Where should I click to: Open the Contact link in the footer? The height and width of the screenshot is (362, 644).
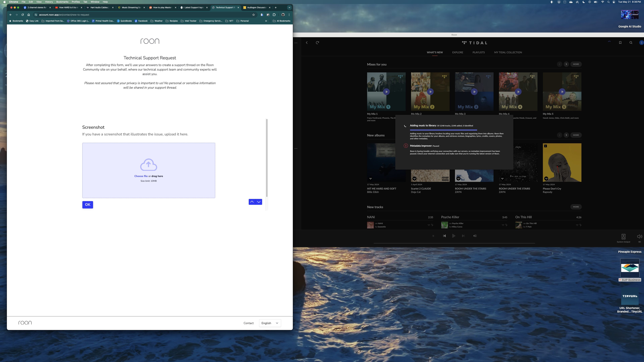point(249,323)
